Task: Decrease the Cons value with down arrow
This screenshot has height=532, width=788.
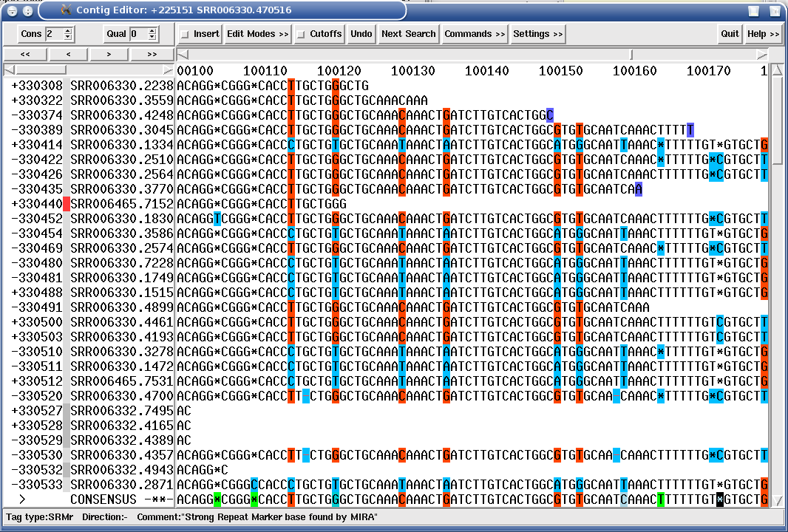Action: pyautogui.click(x=68, y=37)
